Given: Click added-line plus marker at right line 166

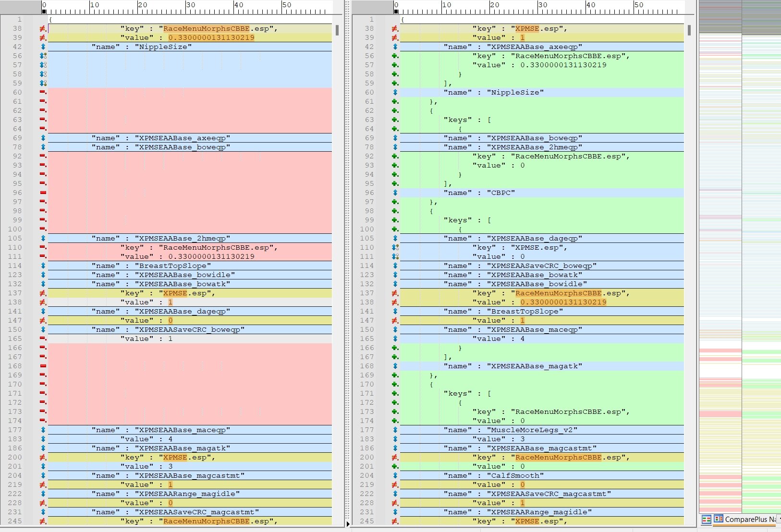Looking at the screenshot, I should point(395,348).
